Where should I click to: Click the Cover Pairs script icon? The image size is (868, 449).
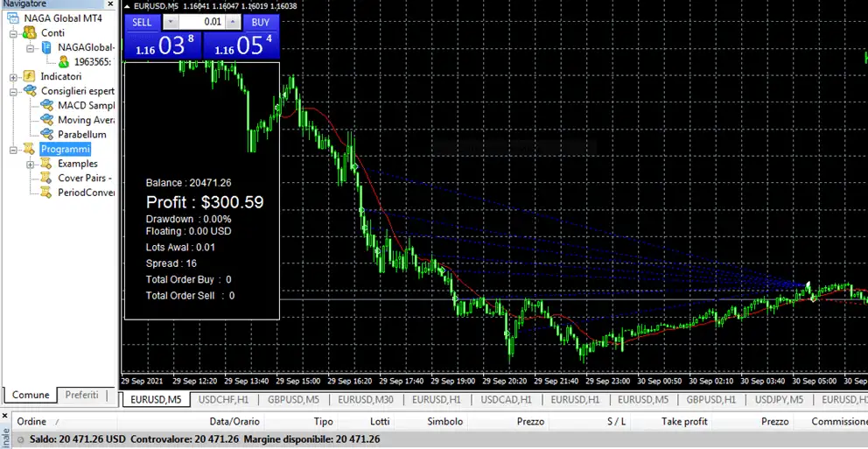pyautogui.click(x=46, y=179)
